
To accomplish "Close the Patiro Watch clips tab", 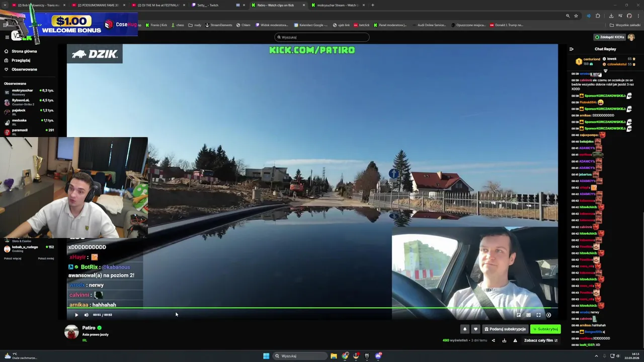I will pos(304,5).
